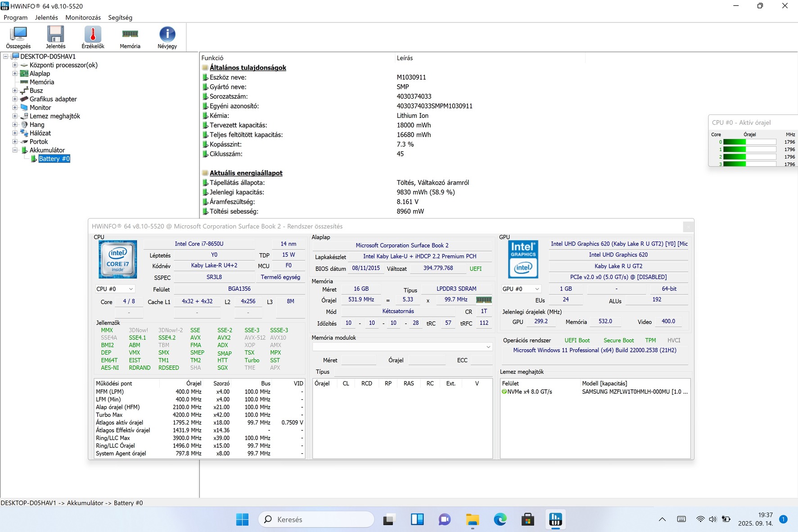This screenshot has height=532, width=798.
Task: Click the Intel Core i7 logo image
Action: tap(117, 260)
